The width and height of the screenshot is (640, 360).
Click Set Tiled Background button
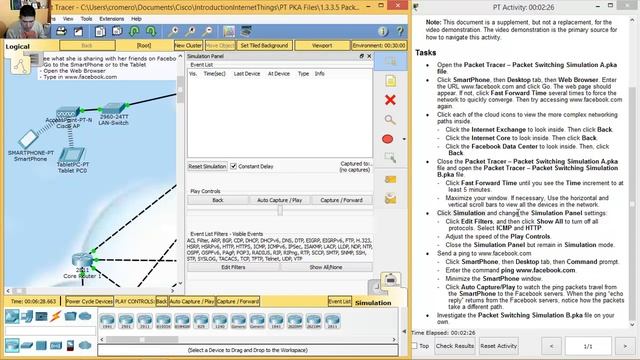point(264,45)
